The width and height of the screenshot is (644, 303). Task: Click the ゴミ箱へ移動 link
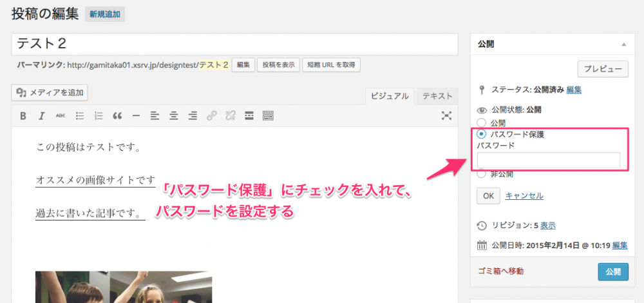pyautogui.click(x=501, y=271)
